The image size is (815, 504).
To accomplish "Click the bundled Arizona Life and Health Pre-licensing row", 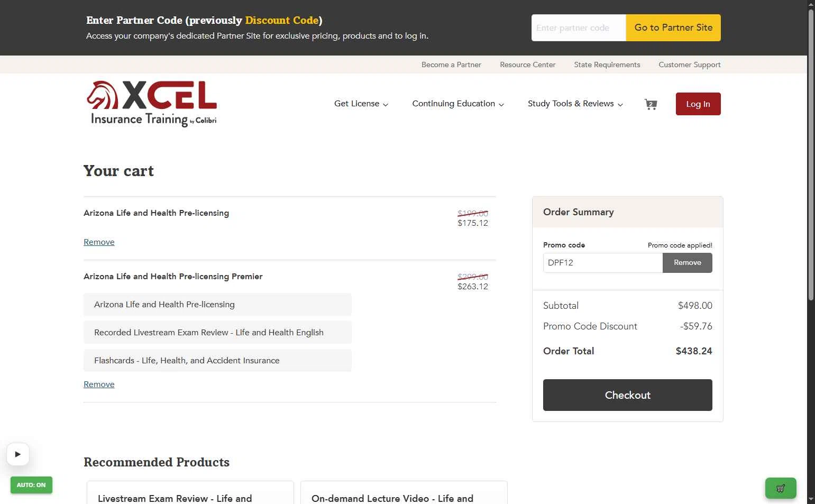I will point(217,305).
